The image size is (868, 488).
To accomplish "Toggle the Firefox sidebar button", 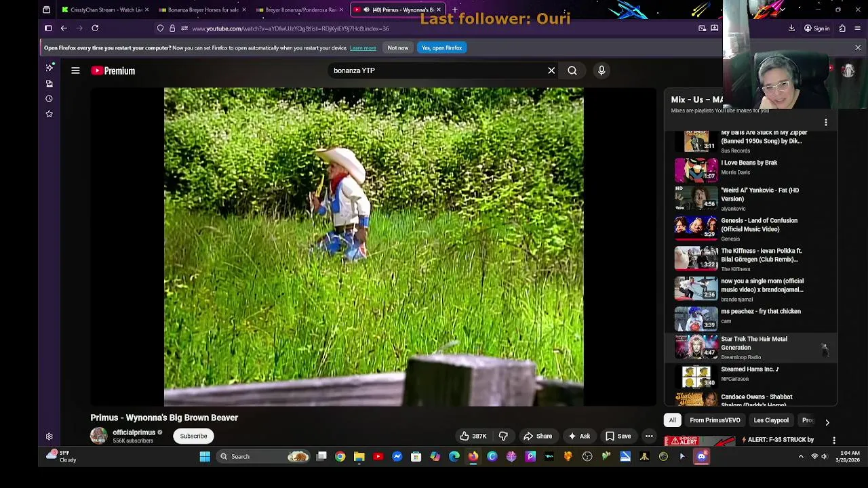I will point(48,28).
